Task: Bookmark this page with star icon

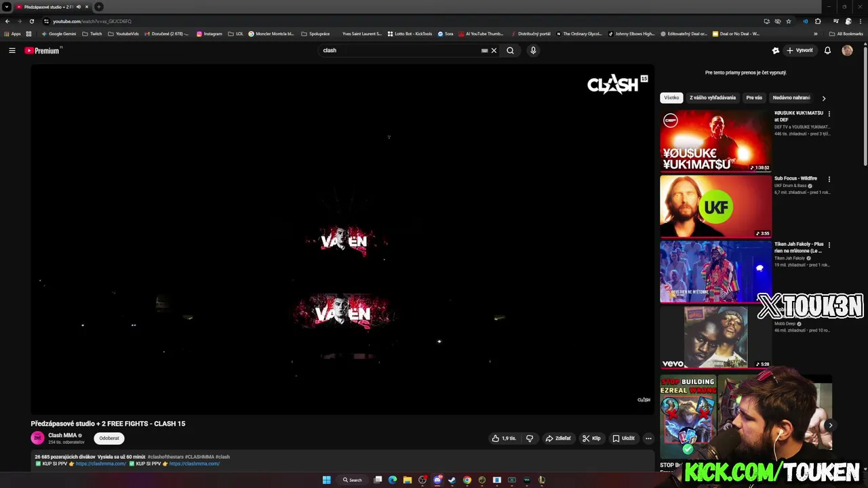Action: pyautogui.click(x=789, y=21)
